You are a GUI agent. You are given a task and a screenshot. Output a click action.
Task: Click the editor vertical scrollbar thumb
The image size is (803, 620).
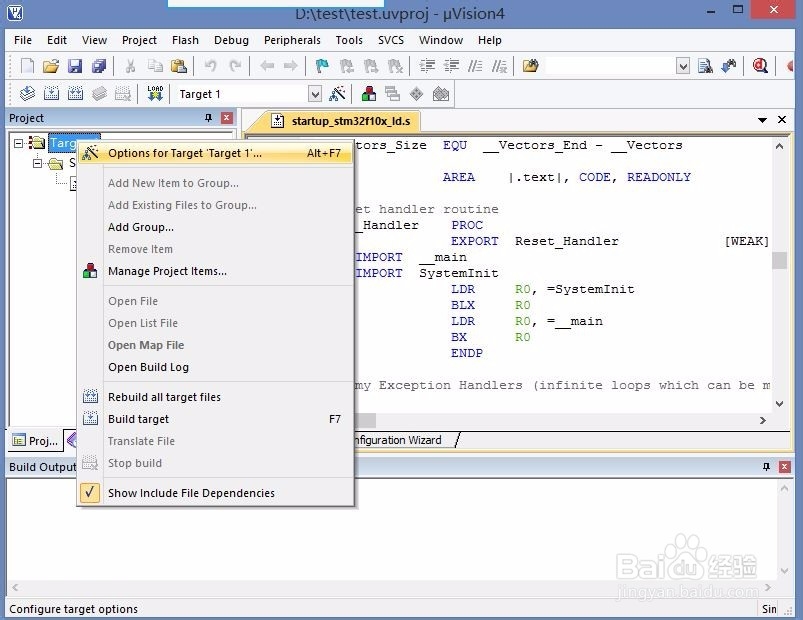[x=779, y=260]
